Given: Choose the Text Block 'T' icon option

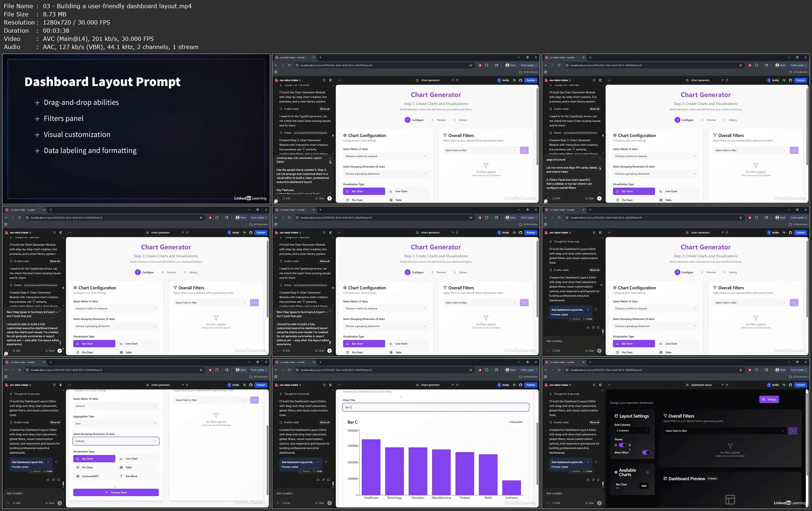Looking at the screenshot, I should click(x=121, y=476).
